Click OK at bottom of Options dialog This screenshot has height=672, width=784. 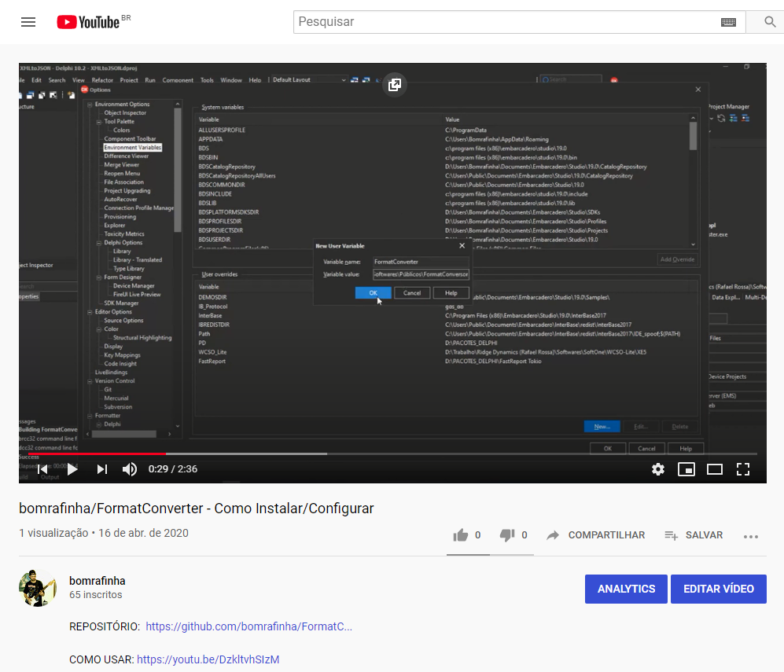click(608, 449)
